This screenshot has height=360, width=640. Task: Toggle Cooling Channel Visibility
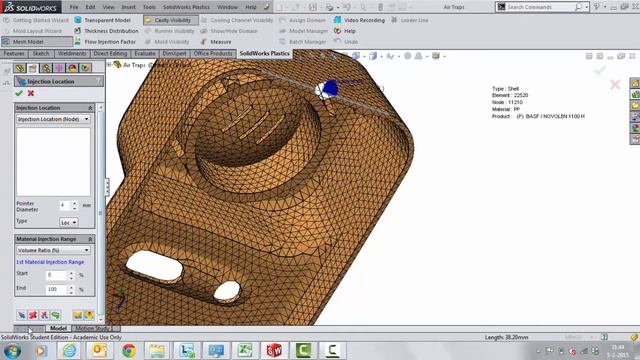pyautogui.click(x=237, y=20)
